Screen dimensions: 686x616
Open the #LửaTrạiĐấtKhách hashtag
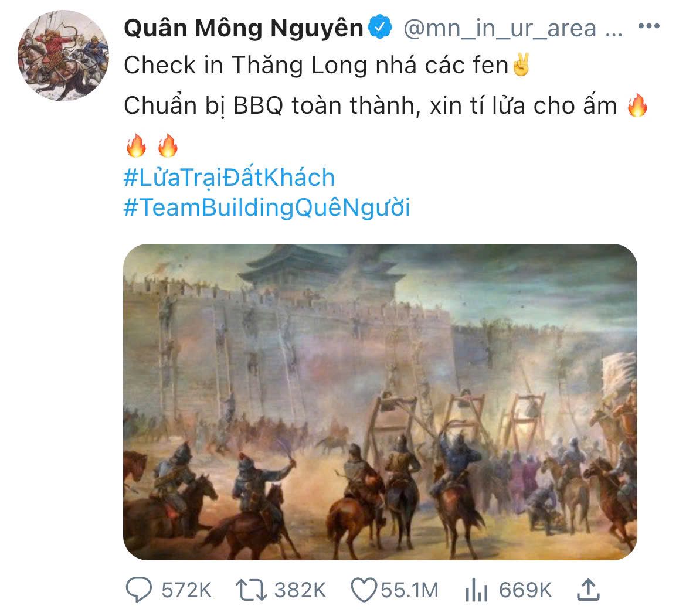tap(229, 178)
